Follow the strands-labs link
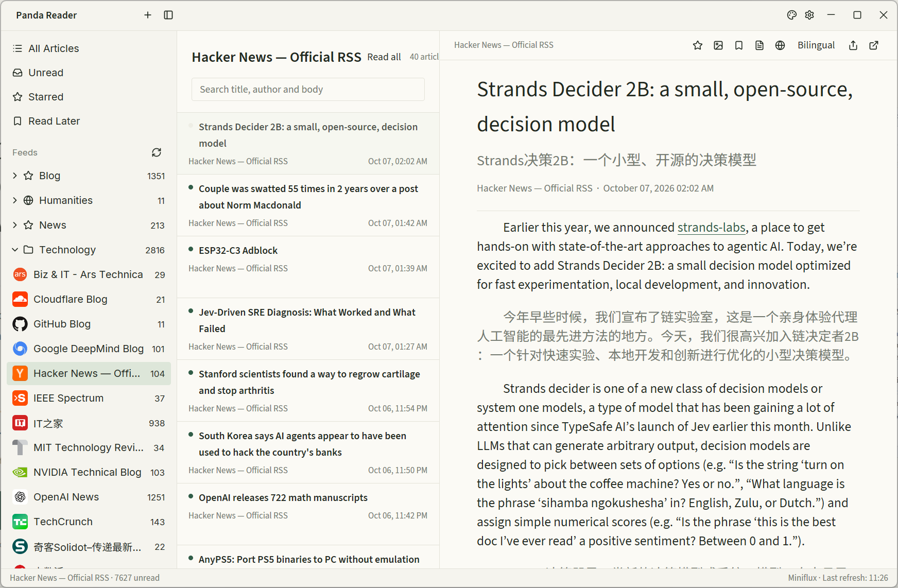Screen dimensions: 898x588 point(711,228)
